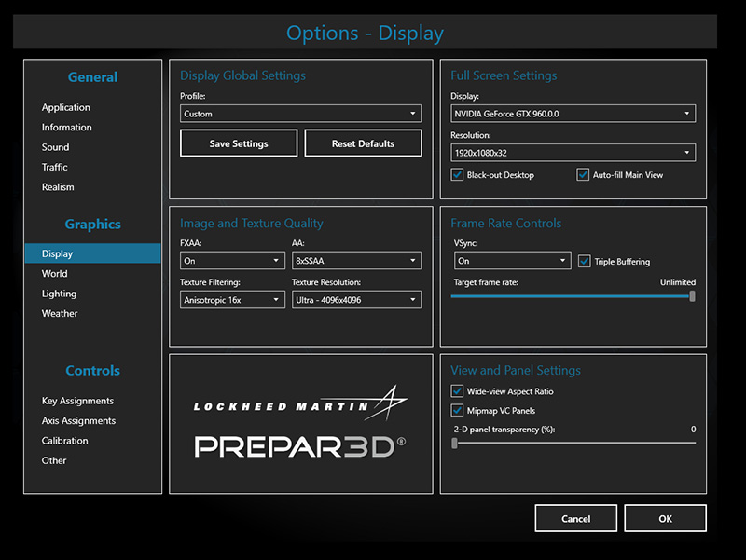Go to Calibration controls page

coord(64,441)
